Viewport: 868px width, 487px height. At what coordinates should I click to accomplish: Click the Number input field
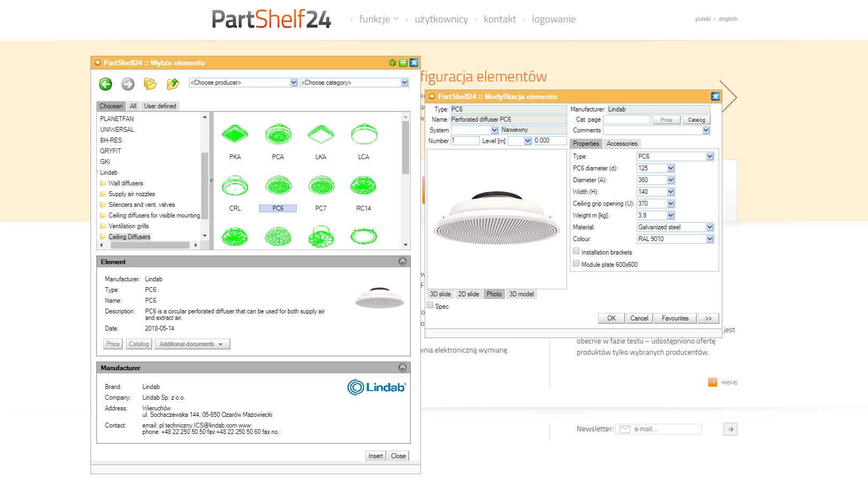click(465, 140)
